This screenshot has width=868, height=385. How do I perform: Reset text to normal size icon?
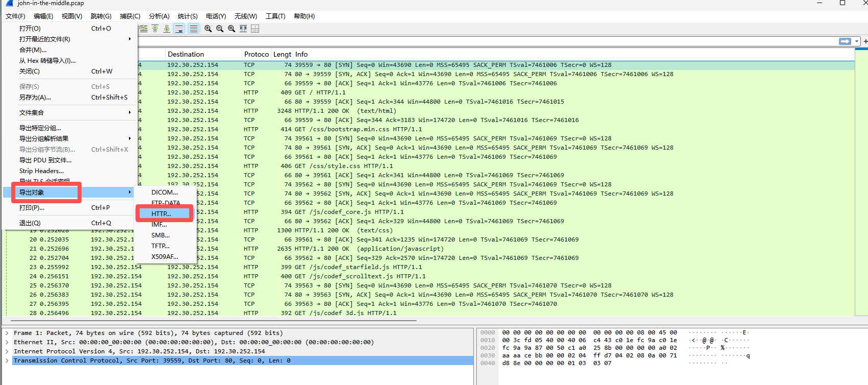tap(232, 29)
